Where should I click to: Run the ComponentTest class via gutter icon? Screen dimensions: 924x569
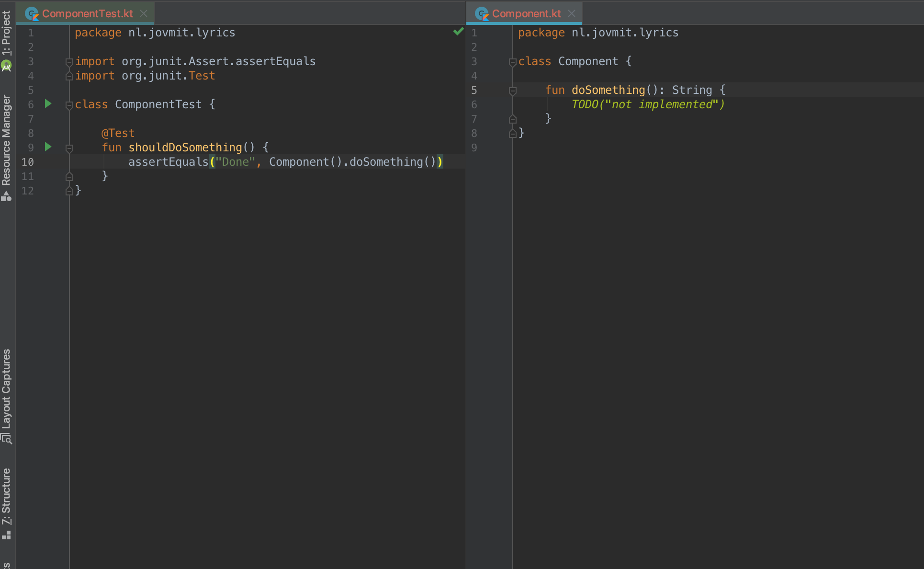point(47,104)
